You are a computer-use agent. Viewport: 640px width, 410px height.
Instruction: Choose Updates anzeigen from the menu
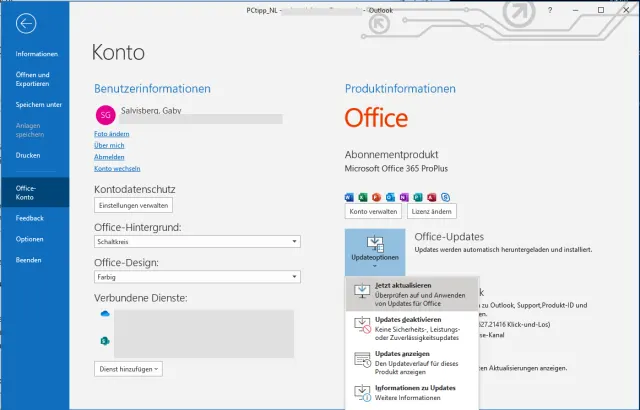coord(412,363)
